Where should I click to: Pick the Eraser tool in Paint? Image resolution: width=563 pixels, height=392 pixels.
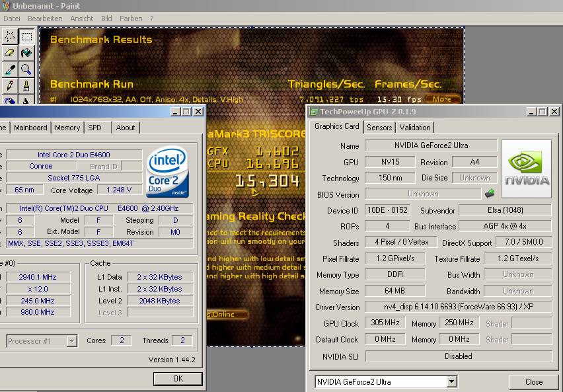[10, 53]
